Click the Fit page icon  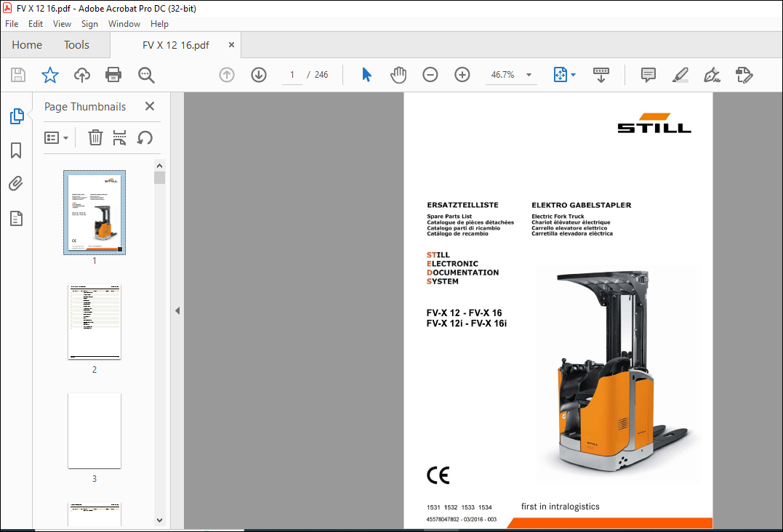point(561,75)
